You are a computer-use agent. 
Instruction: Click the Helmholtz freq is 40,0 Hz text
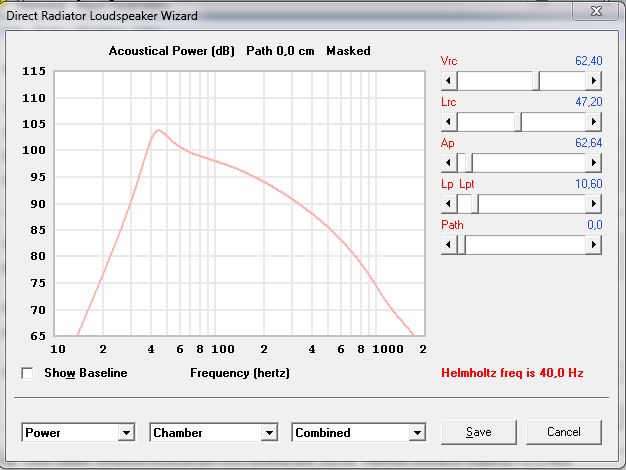[512, 373]
